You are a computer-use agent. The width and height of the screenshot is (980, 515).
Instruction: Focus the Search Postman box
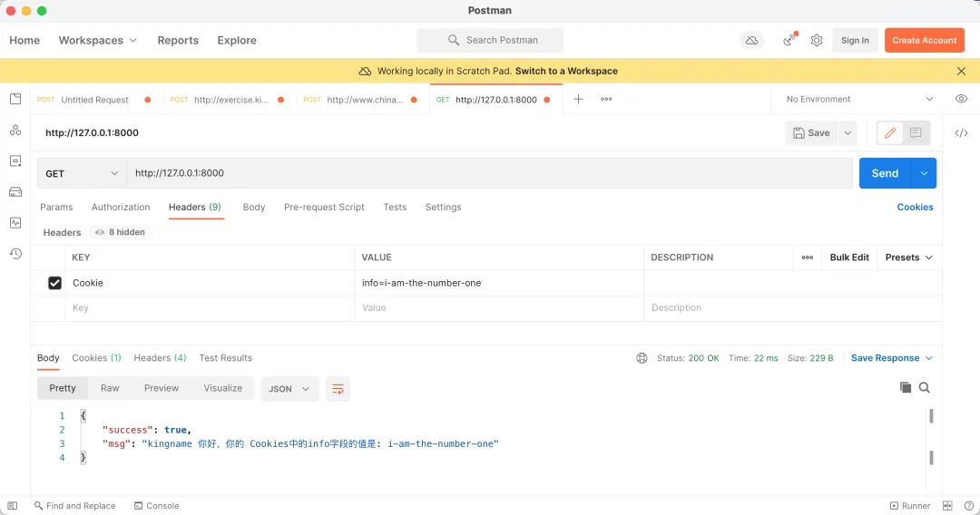[x=490, y=41]
